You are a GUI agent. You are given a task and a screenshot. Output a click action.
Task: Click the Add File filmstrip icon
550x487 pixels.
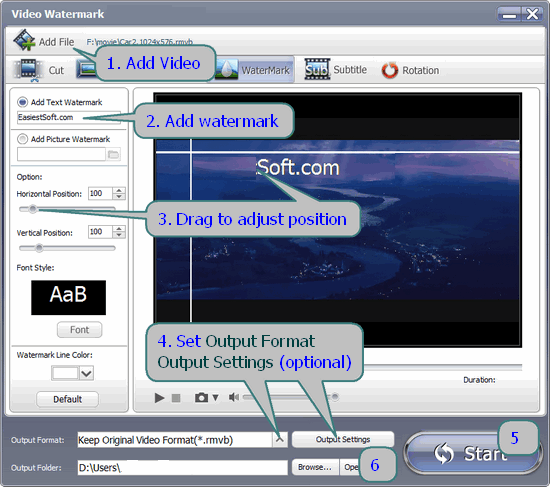coord(24,40)
